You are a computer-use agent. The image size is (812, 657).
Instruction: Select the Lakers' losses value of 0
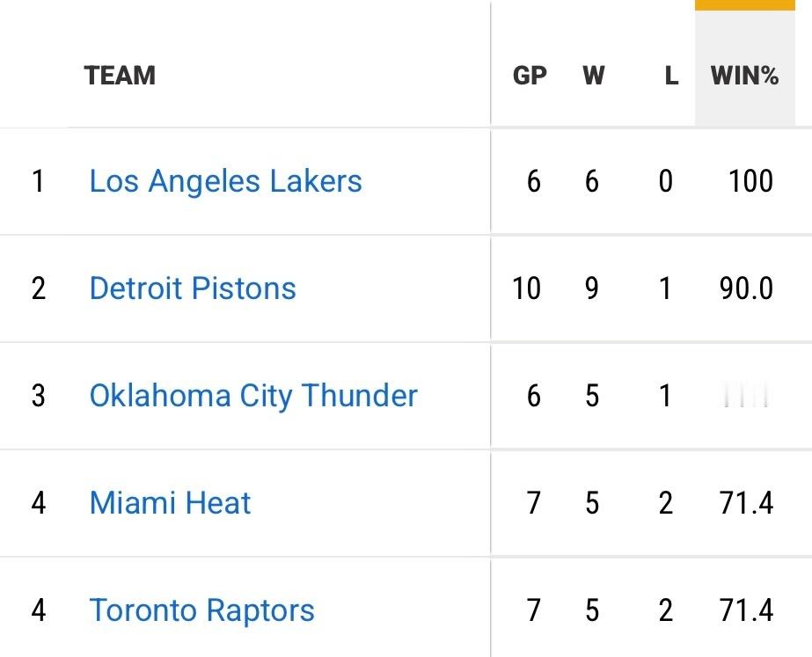pyautogui.click(x=666, y=181)
